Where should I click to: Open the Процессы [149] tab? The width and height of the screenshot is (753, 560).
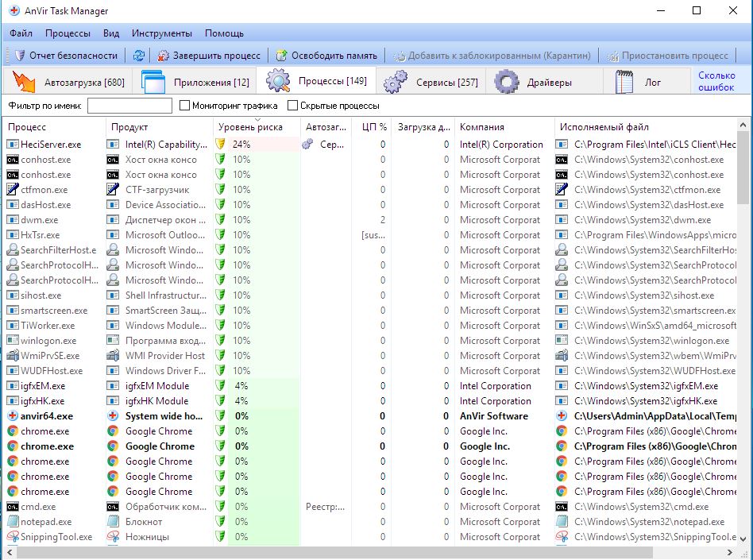tap(316, 81)
